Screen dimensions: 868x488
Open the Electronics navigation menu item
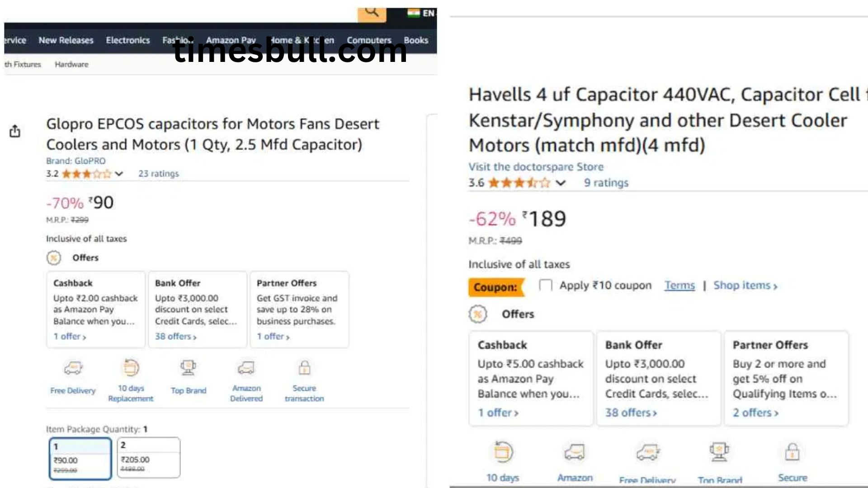click(x=128, y=40)
